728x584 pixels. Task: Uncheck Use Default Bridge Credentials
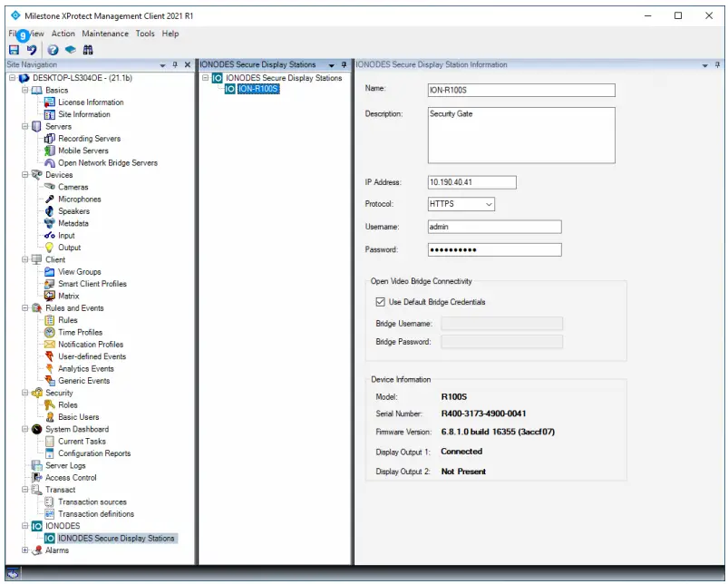[381, 302]
